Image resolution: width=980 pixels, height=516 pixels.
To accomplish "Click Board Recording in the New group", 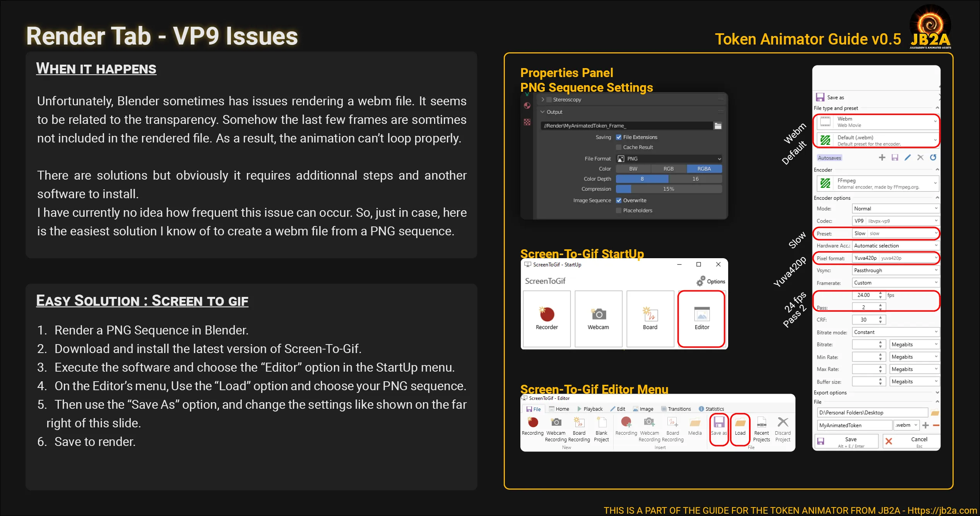I will pyautogui.click(x=579, y=429).
